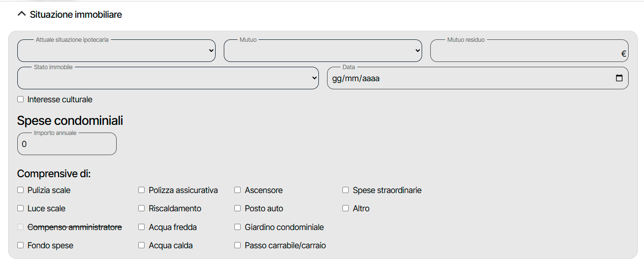Expand the Mutuo dropdown
This screenshot has height=267, width=644.
point(323,51)
